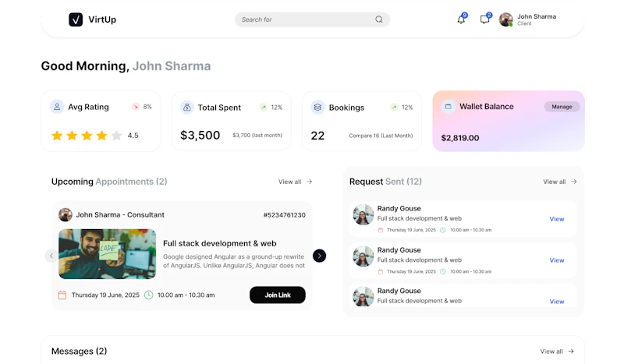This screenshot has width=624, height=364.
Task: Click John Sharma's profile avatar in header
Action: click(505, 19)
